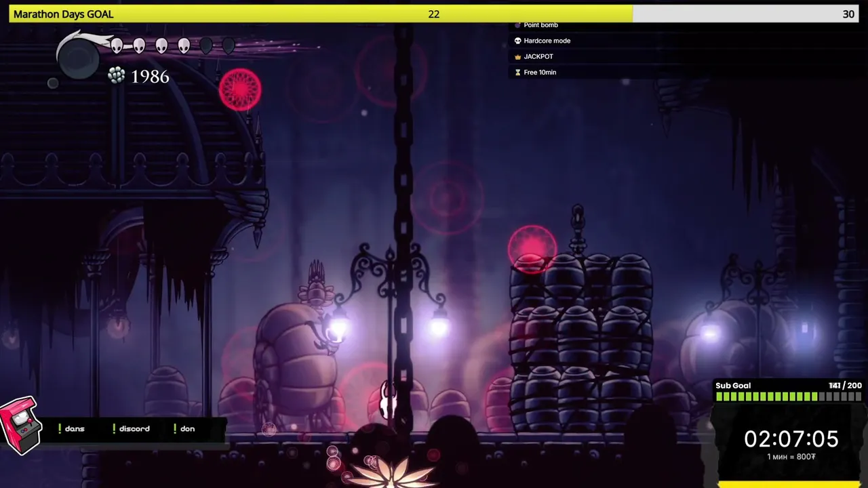Click the "Sub Goal" label
The image size is (868, 488).
[x=733, y=386]
